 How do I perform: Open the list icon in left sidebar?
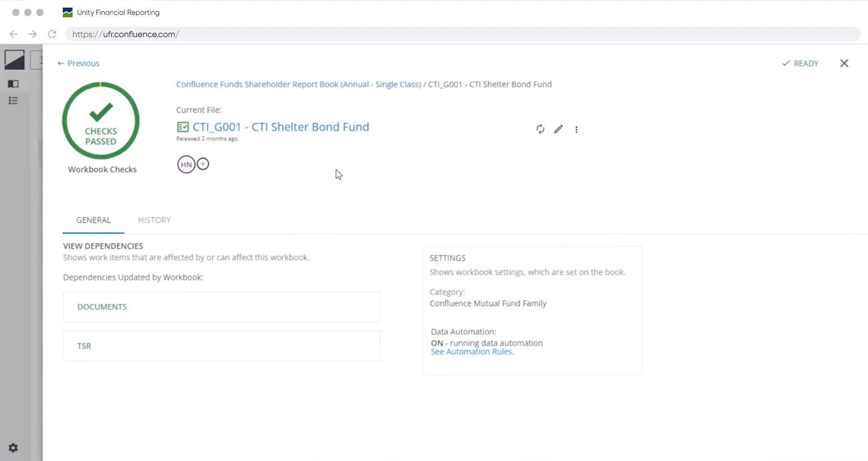click(13, 101)
